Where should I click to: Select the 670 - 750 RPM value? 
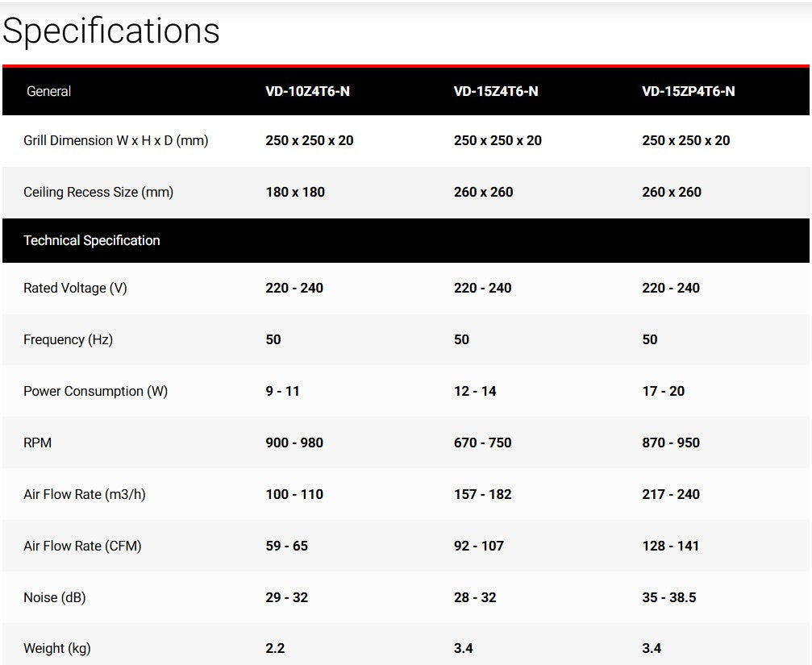[482, 443]
